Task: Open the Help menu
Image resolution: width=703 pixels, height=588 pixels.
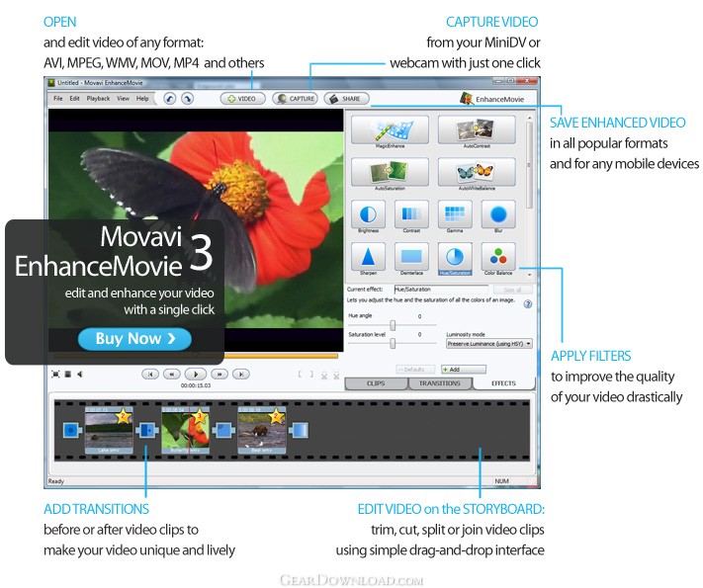Action: 142,99
